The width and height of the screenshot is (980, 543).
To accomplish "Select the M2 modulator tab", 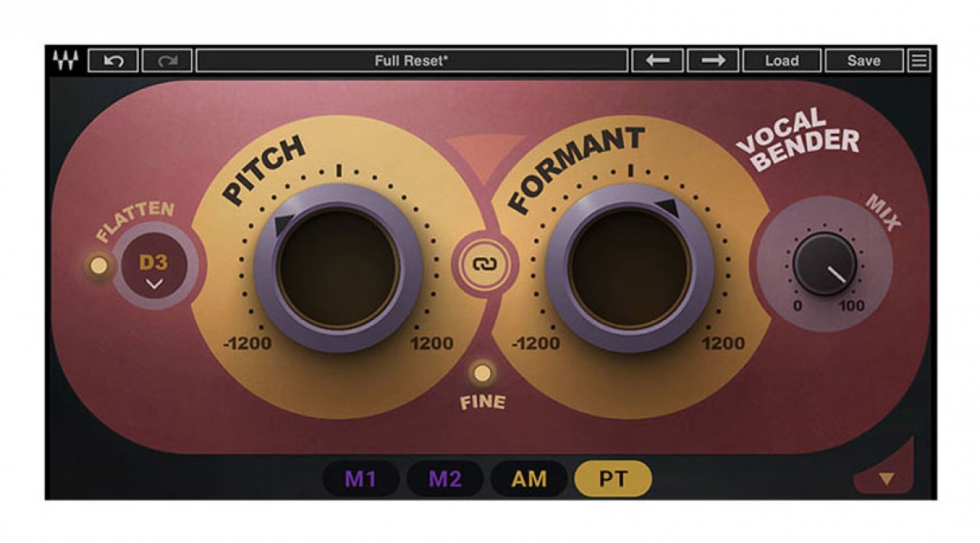I will click(445, 479).
